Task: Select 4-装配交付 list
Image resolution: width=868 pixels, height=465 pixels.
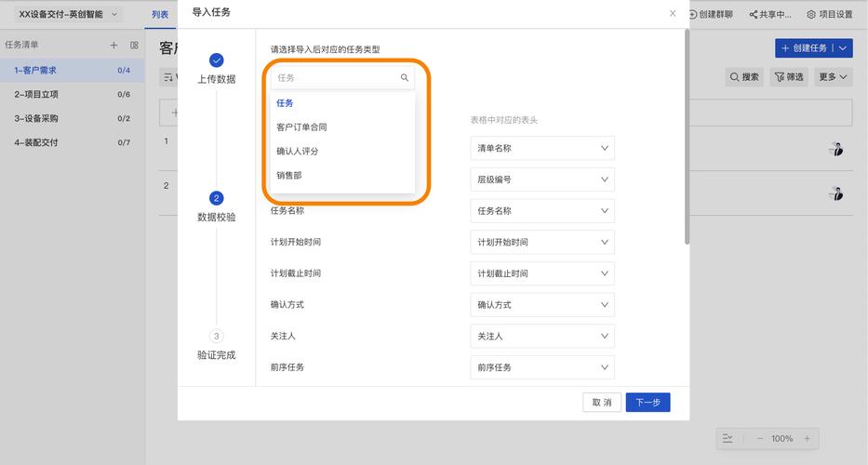Action: 72,142
